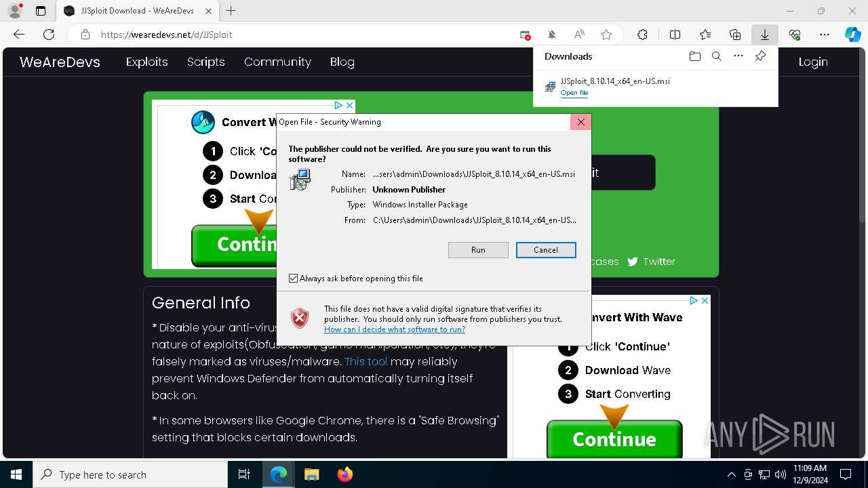Refresh the page

(49, 35)
